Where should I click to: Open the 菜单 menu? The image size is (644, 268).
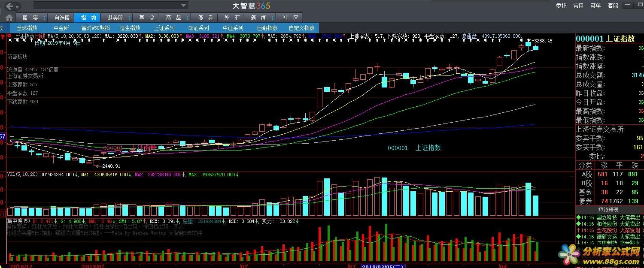595,6
